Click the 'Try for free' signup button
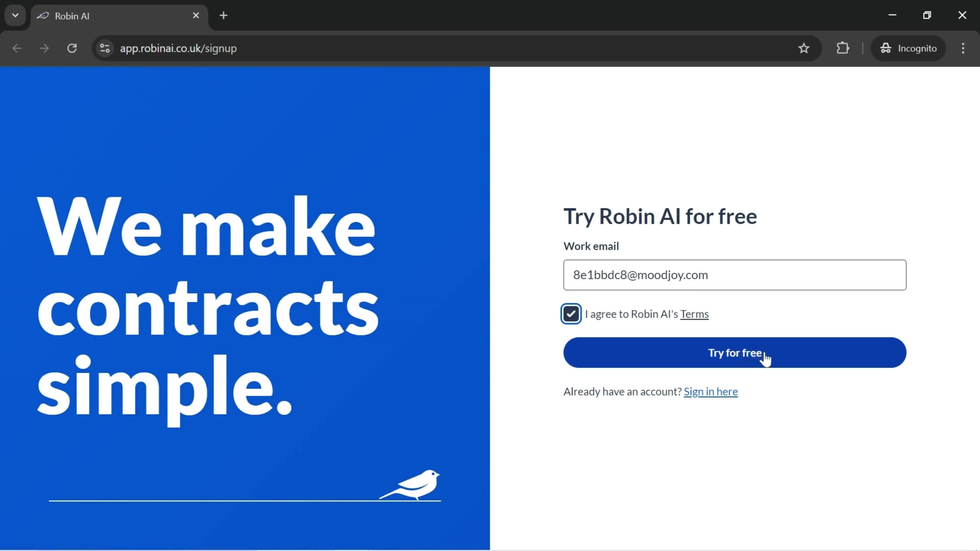980x551 pixels. (735, 353)
